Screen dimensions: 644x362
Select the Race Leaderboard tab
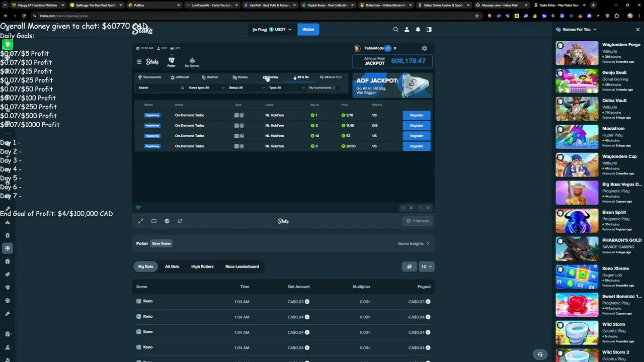(x=242, y=266)
